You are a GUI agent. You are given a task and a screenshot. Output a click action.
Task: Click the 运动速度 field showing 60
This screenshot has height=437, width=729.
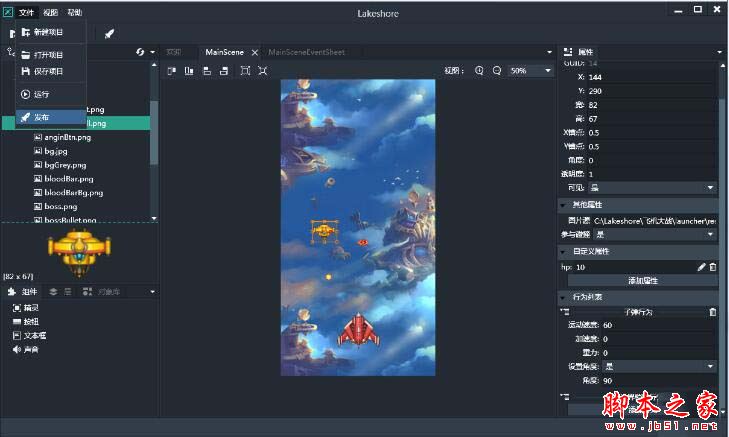pyautogui.click(x=659, y=325)
